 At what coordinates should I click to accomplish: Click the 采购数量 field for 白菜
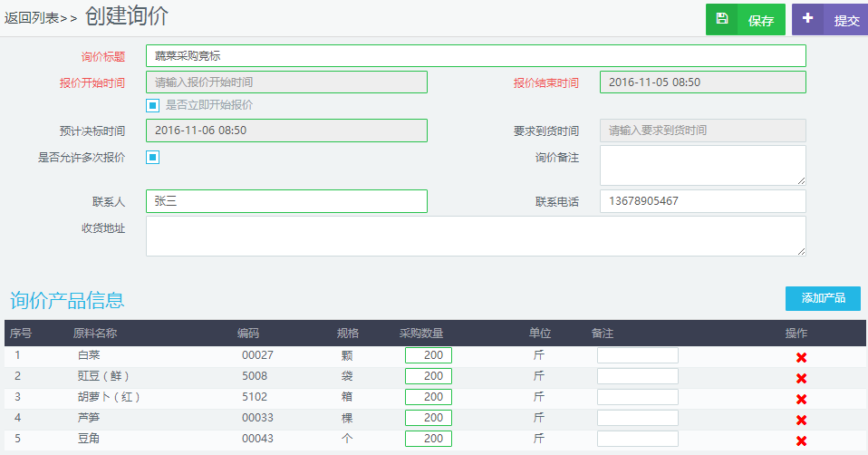429,355
